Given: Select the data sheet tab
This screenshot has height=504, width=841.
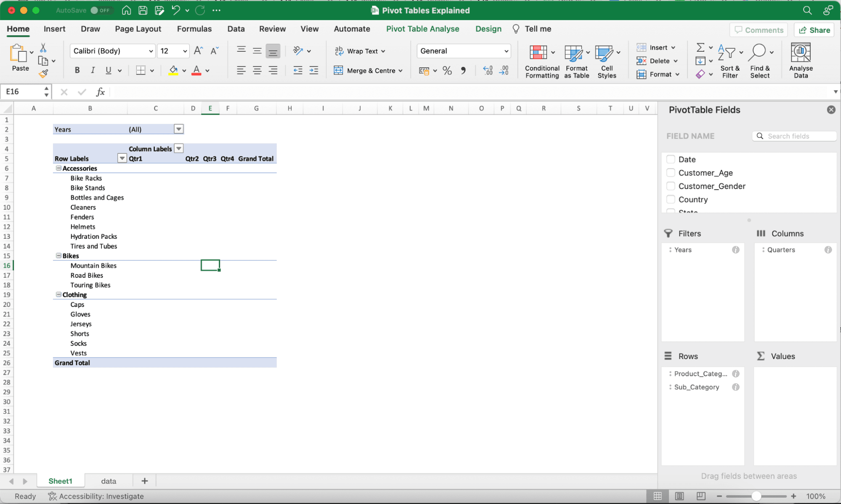Looking at the screenshot, I should point(108,480).
